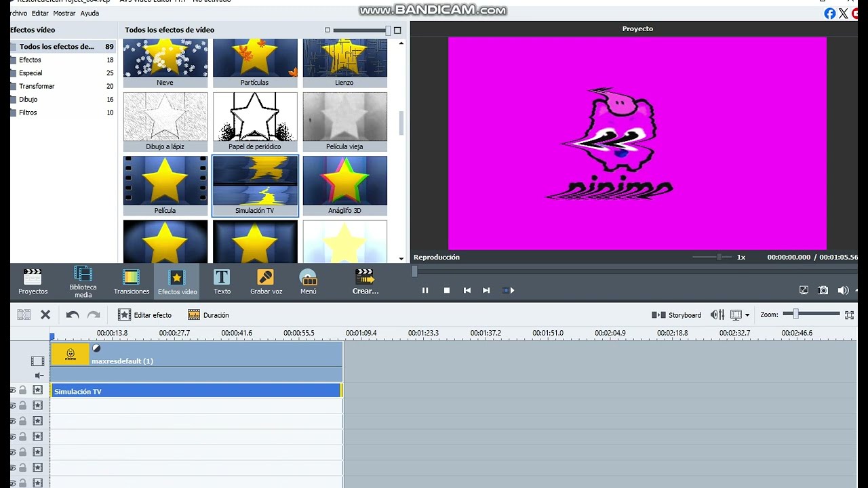Click the Duración button

coord(208,314)
